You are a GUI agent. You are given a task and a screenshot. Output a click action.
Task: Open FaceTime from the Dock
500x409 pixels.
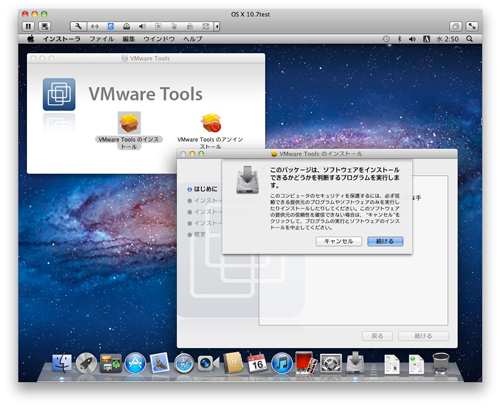(208, 363)
